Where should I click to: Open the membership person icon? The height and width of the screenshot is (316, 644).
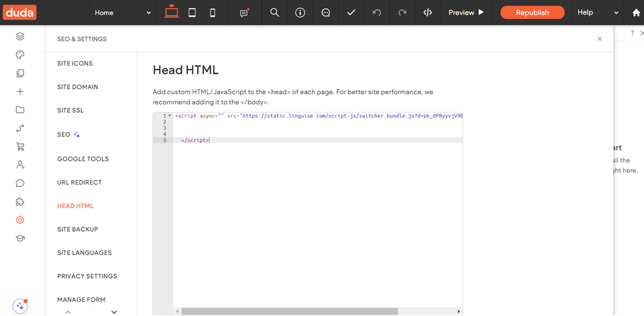coord(20,165)
